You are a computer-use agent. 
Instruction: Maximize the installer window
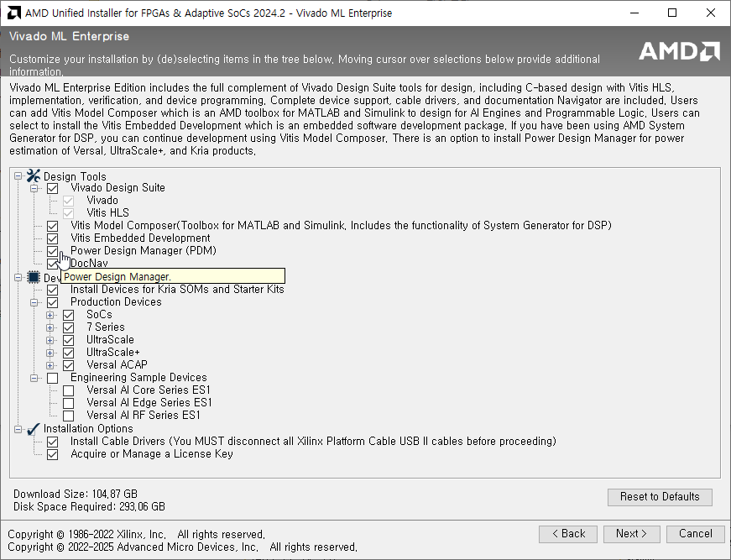672,13
